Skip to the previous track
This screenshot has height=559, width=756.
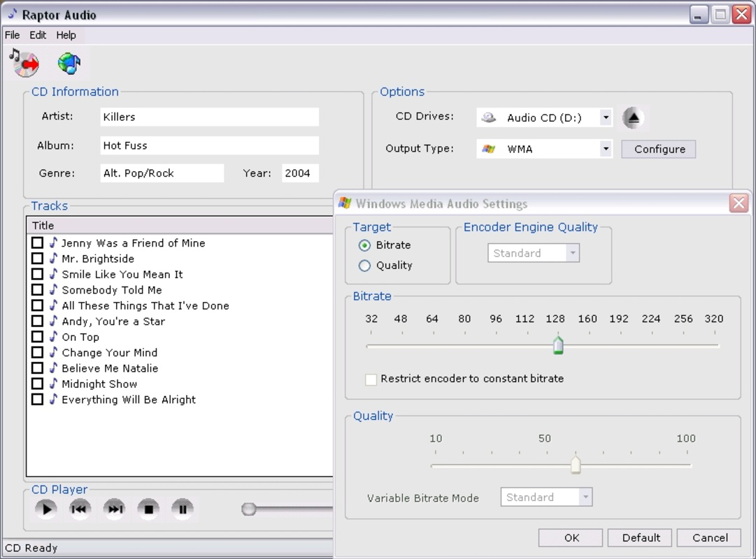tap(80, 509)
